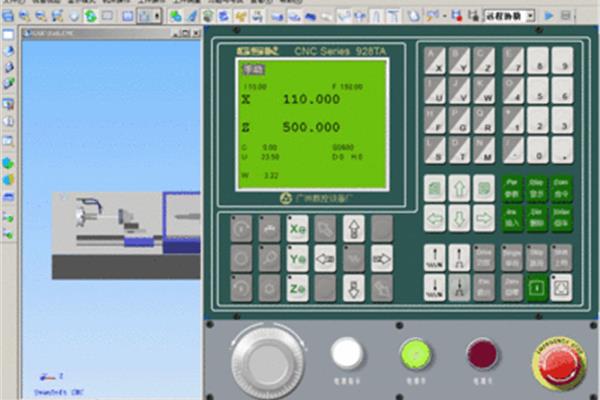This screenshot has height=400, width=600.
Task: Jog the carriage with the left arrow key
Action: pos(325,258)
